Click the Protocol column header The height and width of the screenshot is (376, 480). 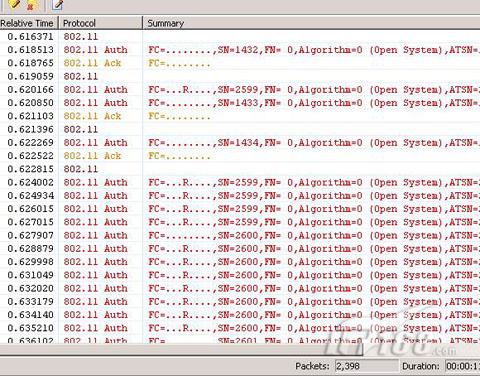[101, 23]
